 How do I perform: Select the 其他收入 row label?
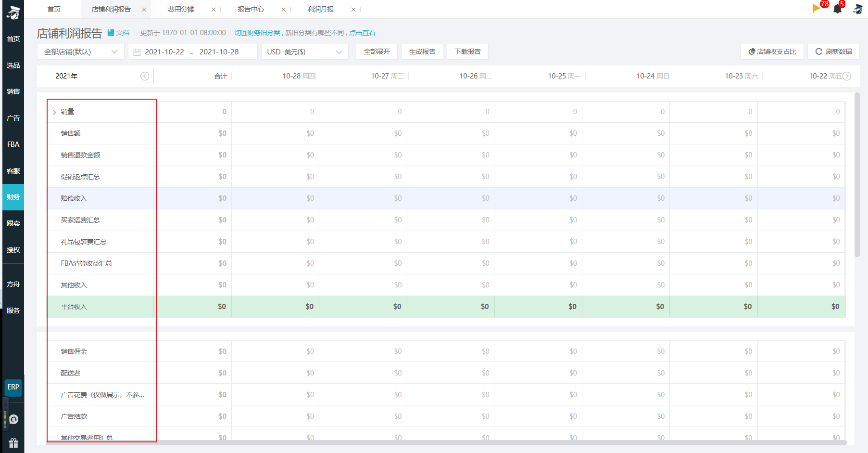tap(74, 285)
